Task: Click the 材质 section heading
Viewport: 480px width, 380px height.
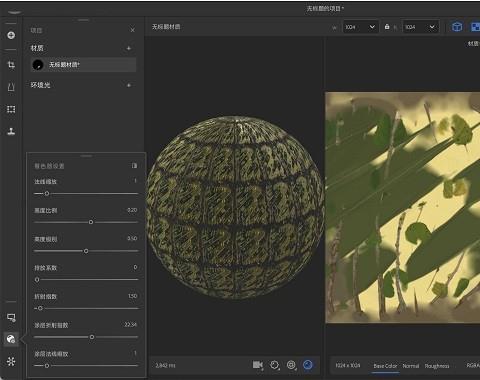Action: pyautogui.click(x=37, y=48)
